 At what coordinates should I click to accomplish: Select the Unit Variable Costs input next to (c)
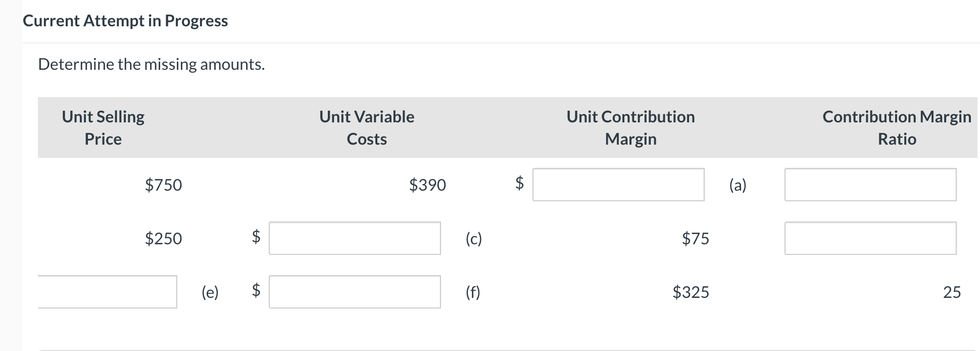click(x=355, y=238)
